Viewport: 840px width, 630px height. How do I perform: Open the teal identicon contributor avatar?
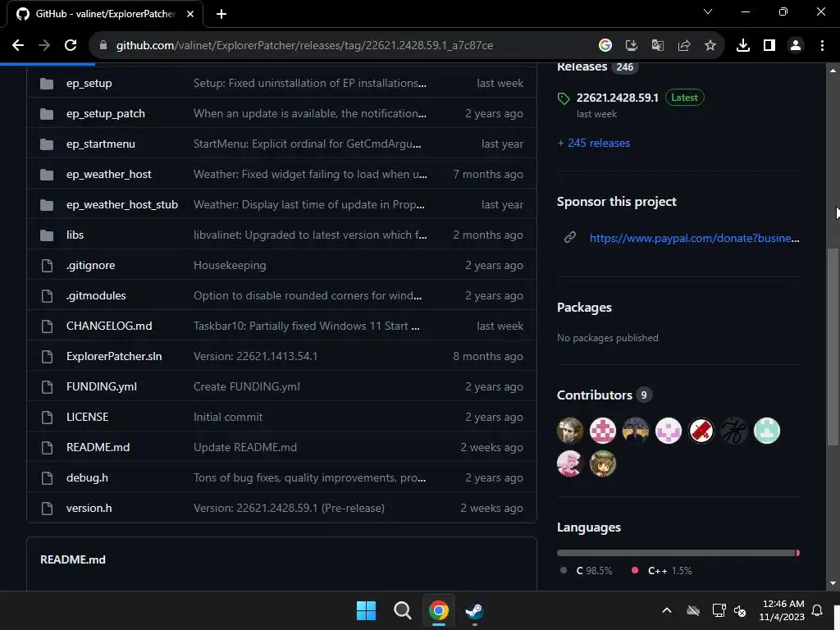[x=767, y=431]
